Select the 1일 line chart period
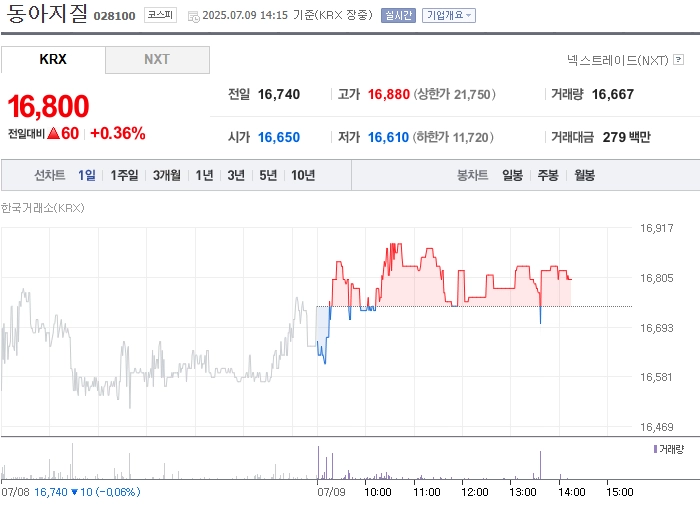Screen dimensions: 700x515 click(87, 175)
